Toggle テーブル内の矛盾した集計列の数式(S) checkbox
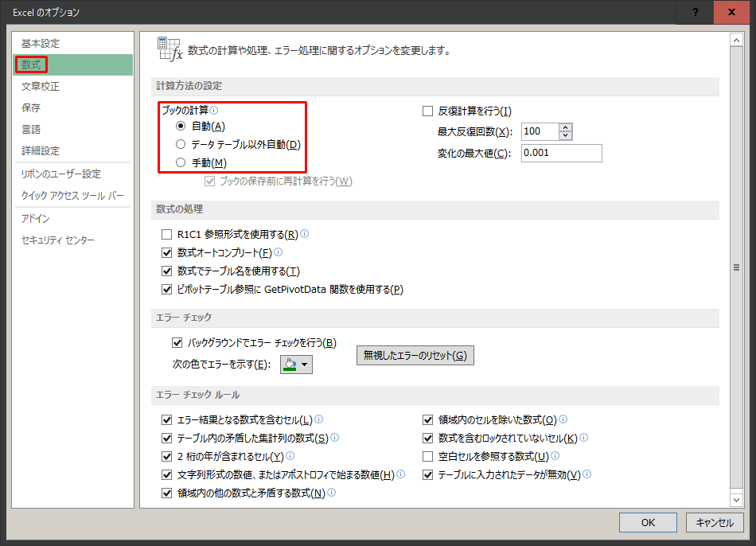This screenshot has width=756, height=546. 167,438
